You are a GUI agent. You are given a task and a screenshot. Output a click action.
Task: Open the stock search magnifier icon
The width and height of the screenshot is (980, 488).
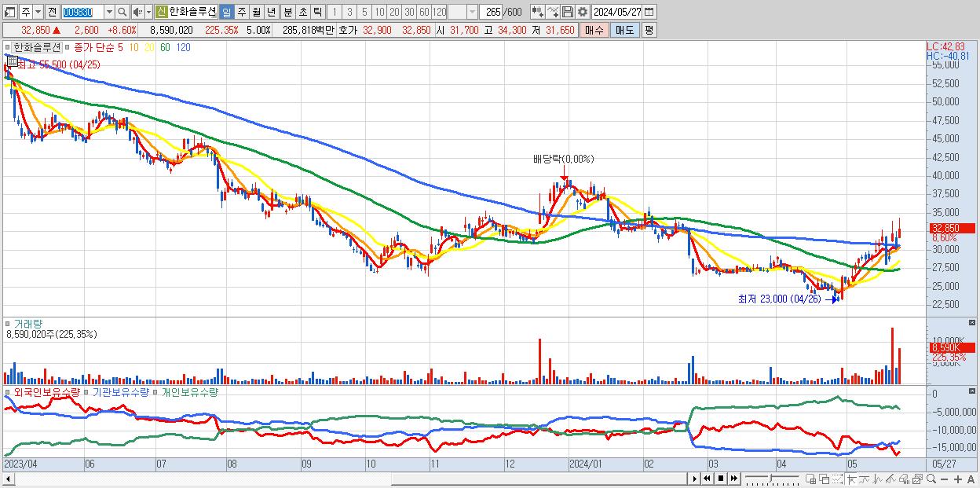[122, 12]
